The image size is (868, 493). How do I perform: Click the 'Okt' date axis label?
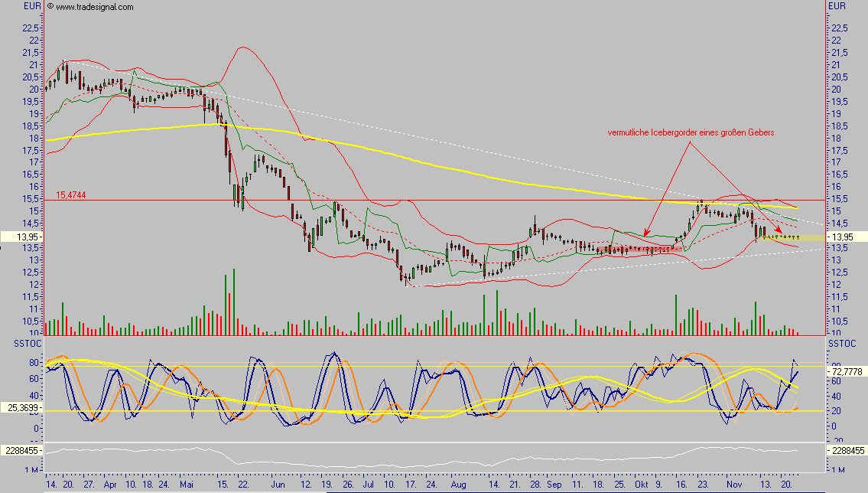click(x=642, y=484)
